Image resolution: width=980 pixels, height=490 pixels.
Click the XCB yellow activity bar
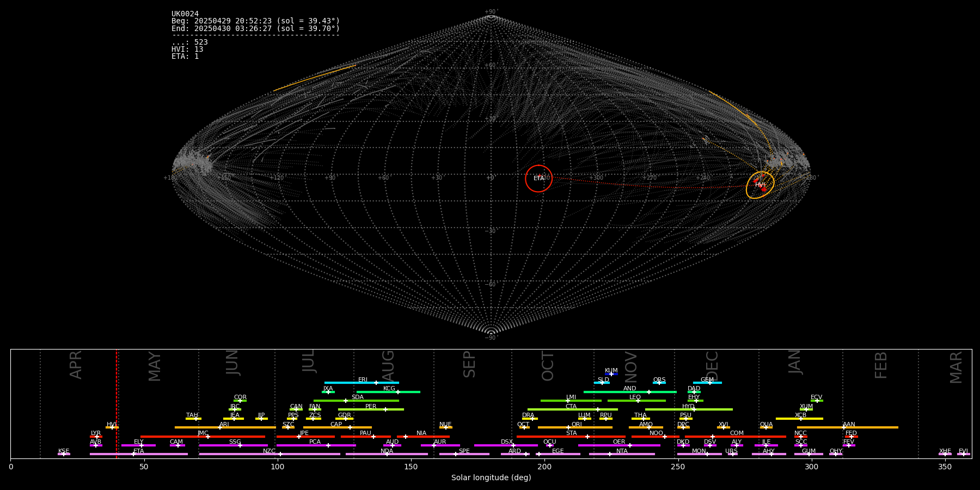[x=799, y=419]
